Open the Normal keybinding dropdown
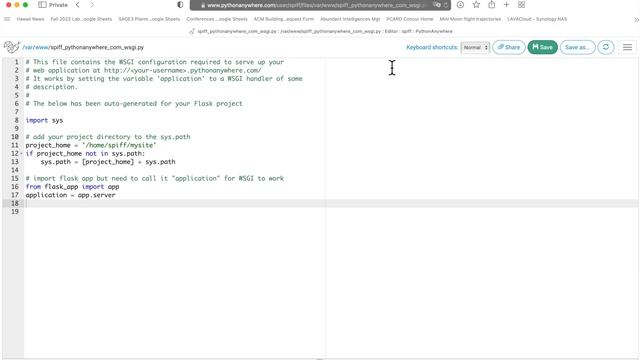This screenshot has height=360, width=640. [x=475, y=47]
